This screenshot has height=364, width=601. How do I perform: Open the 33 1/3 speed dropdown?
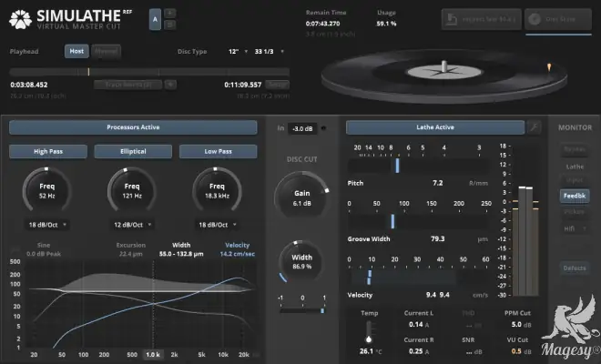tap(269, 51)
